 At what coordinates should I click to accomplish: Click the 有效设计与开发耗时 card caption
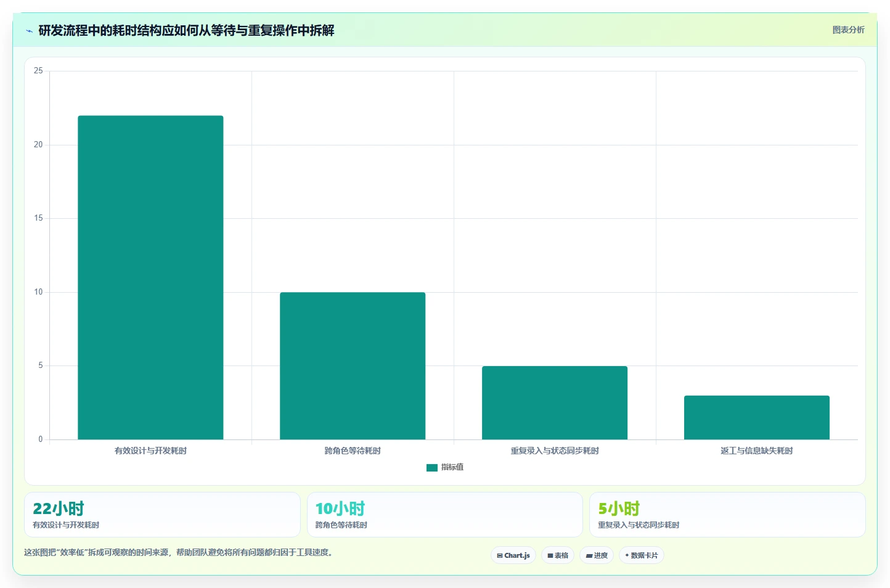(x=66, y=525)
